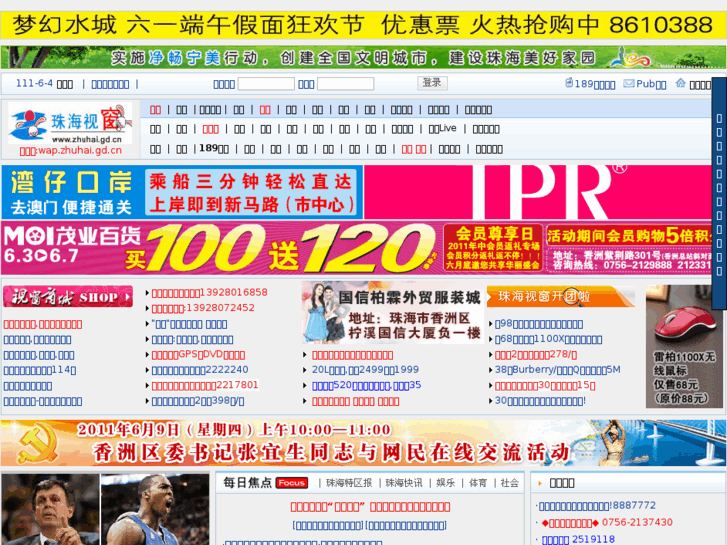This screenshot has height=545, width=727.
Task: Open the 湾仔口岸 ferry advertisement
Action: [x=182, y=192]
